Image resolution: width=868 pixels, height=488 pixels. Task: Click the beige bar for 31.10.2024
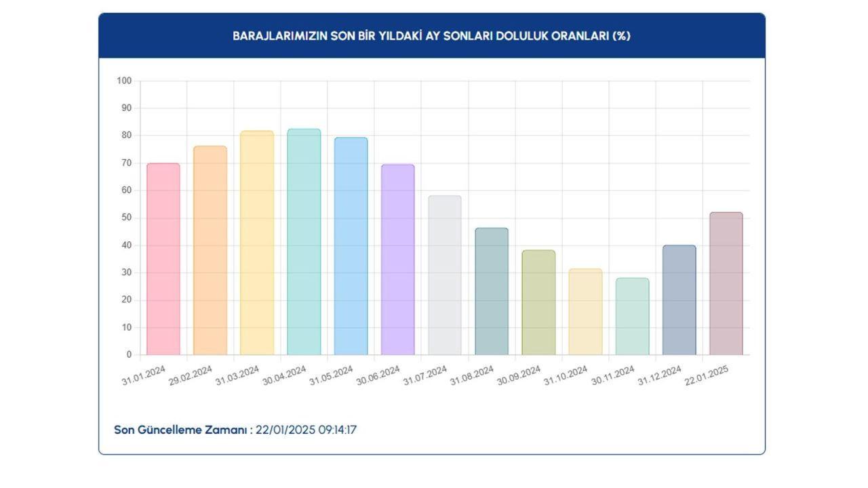(x=585, y=312)
